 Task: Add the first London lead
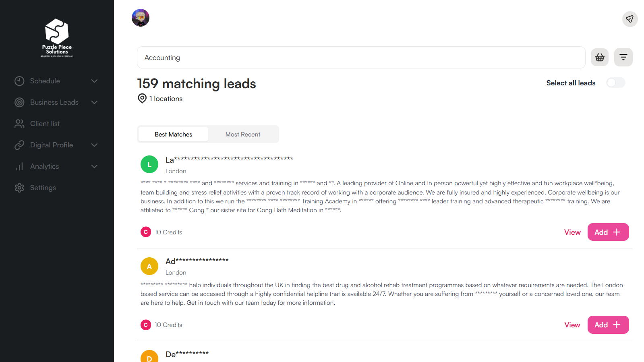point(608,232)
